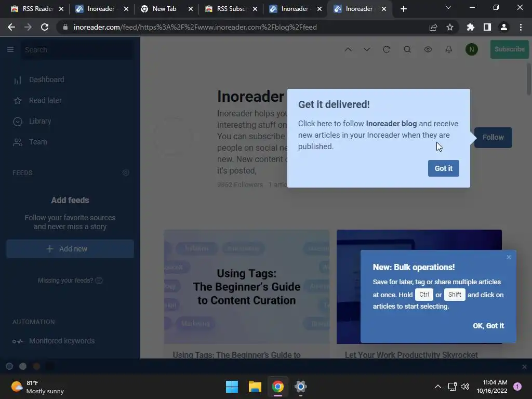Open Chrome three-dot menu

[x=521, y=27]
